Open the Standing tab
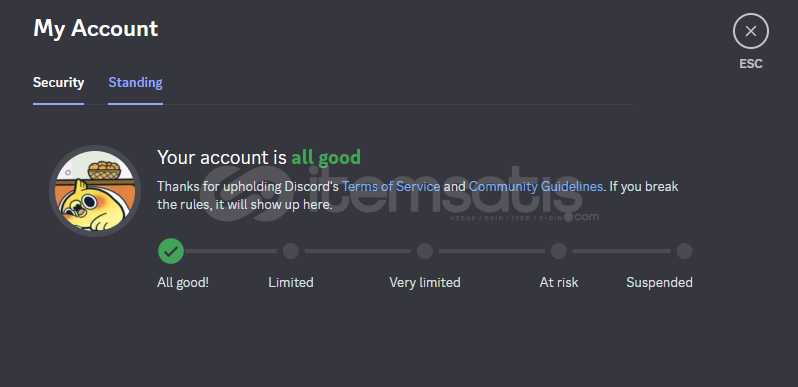 tap(135, 82)
